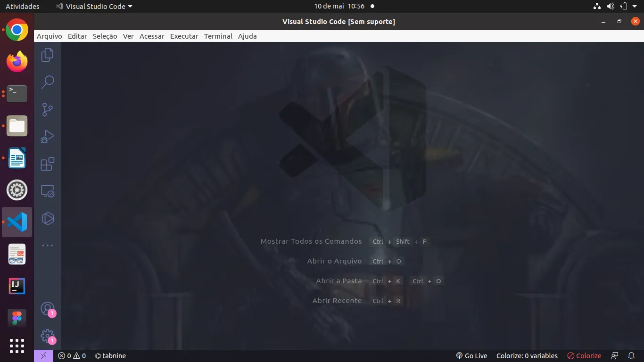Image resolution: width=644 pixels, height=362 pixels.
Task: Show additional views via three dots
Action: (47, 246)
